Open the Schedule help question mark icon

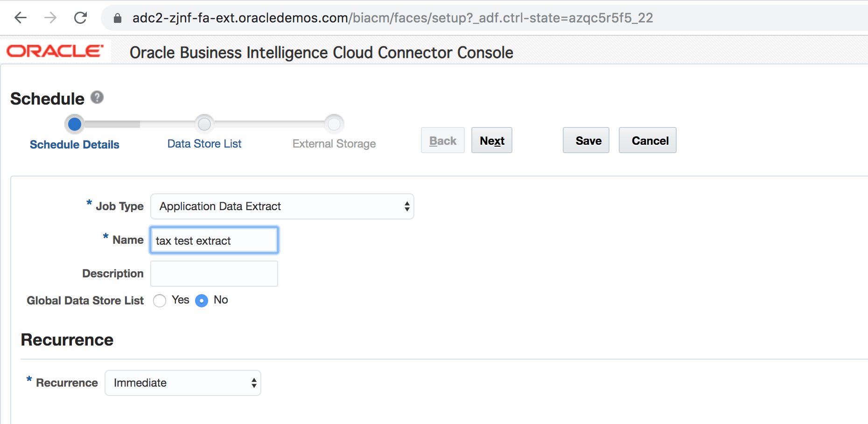click(x=97, y=97)
